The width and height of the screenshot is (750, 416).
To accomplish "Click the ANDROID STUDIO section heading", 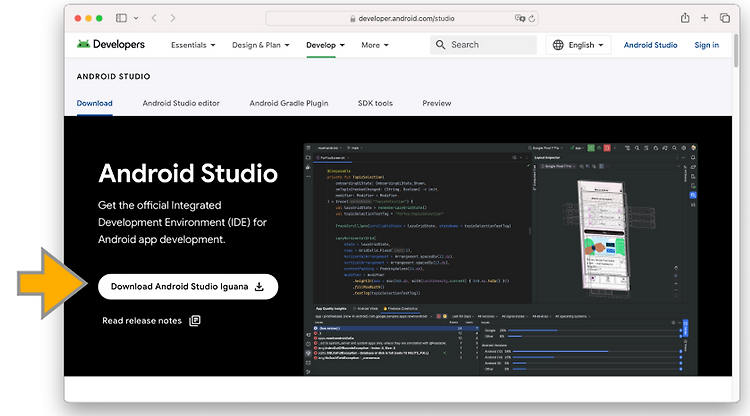I will [113, 77].
